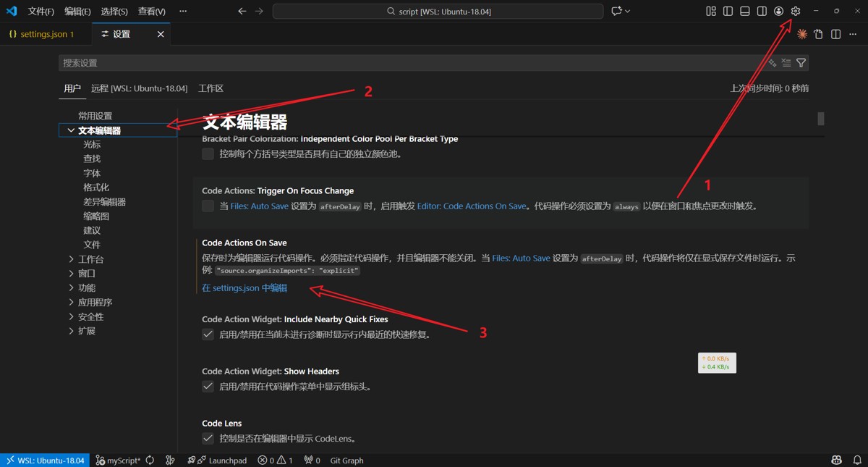Show more menus via title bar ellipsis
Screen dimensions: 868x467
(x=183, y=12)
